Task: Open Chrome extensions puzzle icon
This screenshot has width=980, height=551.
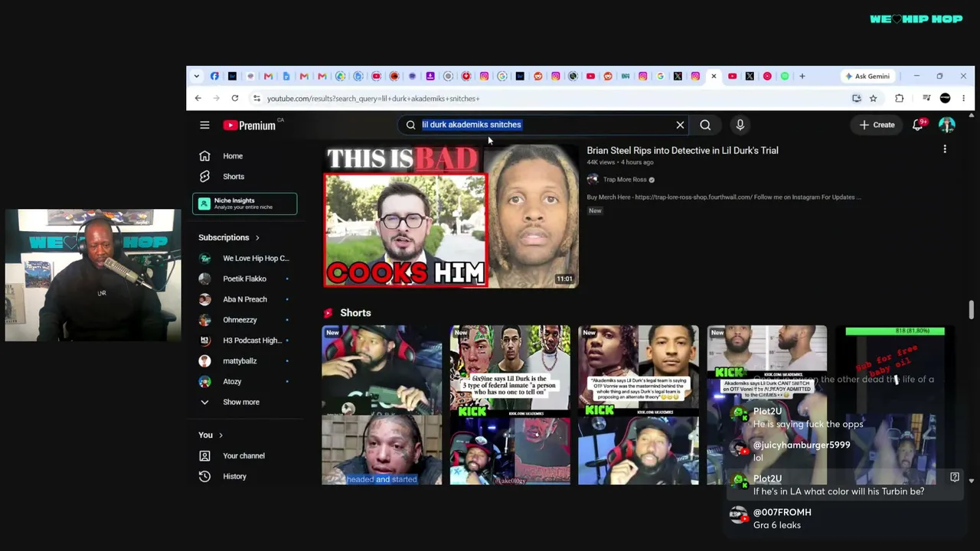Action: pos(900,98)
